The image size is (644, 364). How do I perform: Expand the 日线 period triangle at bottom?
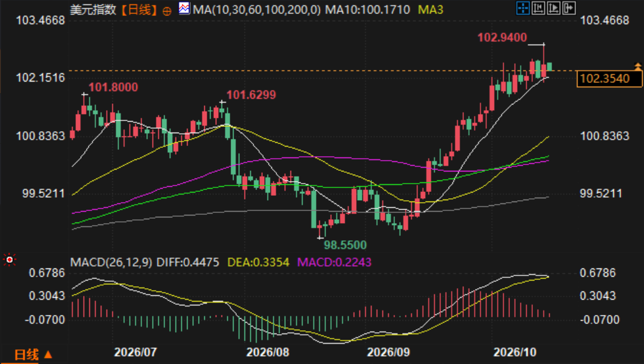(48, 354)
